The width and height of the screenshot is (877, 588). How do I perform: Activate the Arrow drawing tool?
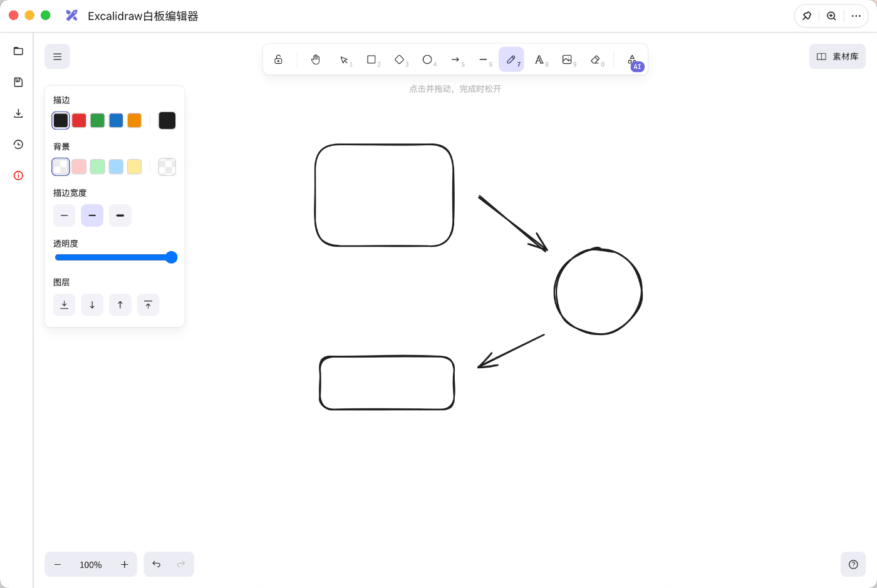tap(455, 59)
